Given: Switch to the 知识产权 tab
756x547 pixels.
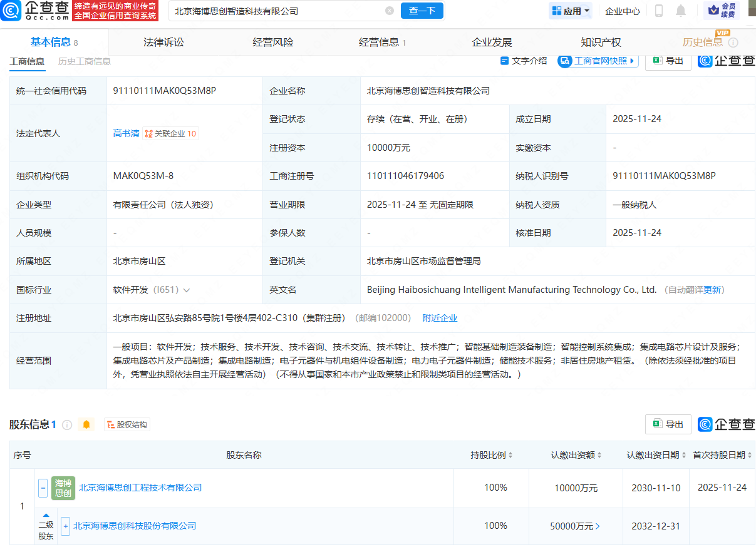Looking at the screenshot, I should click(x=601, y=43).
